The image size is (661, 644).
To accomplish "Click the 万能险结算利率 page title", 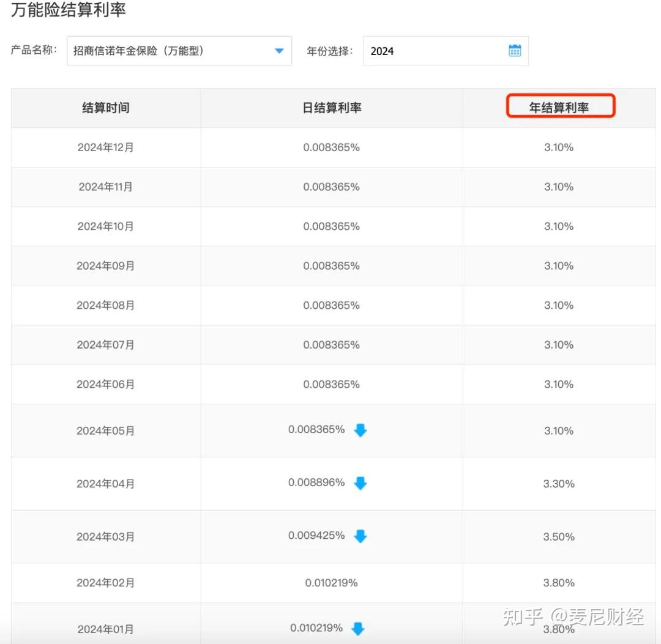I will point(69,10).
